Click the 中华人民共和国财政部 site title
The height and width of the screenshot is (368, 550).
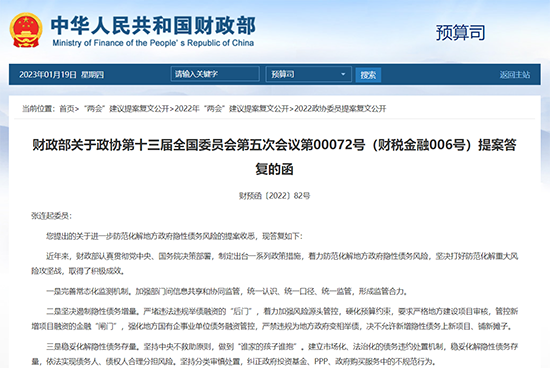153,26
